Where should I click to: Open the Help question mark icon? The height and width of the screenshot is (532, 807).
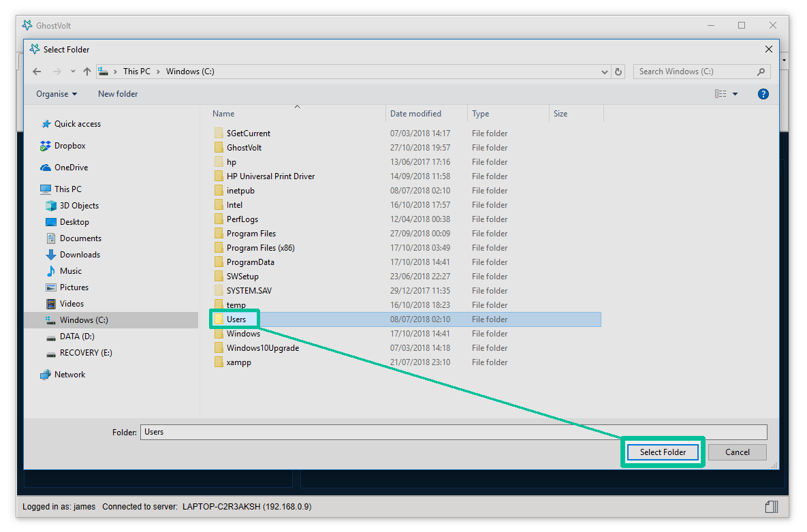763,94
